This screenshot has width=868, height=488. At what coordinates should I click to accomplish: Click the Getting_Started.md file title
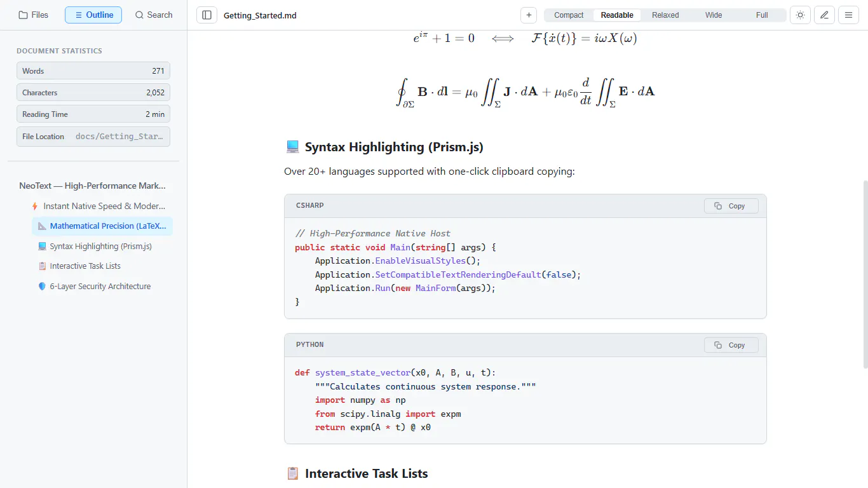pyautogui.click(x=260, y=15)
